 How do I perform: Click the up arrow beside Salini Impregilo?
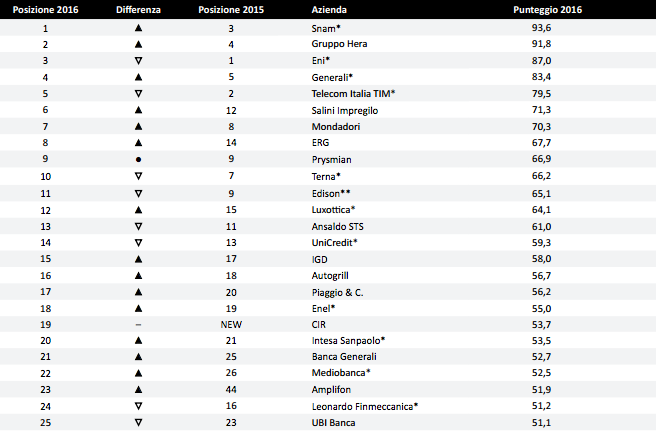138,110
